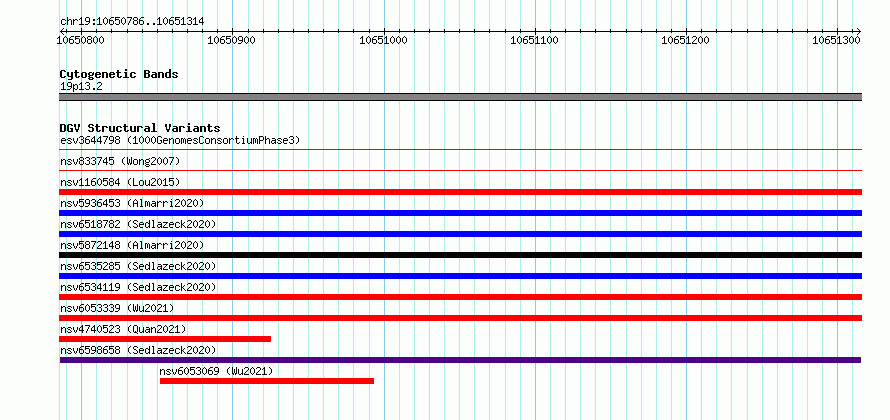The height and width of the screenshot is (420, 890).
Task: Open nsv4740523 (Quan2021) variant label
Action: [123, 329]
